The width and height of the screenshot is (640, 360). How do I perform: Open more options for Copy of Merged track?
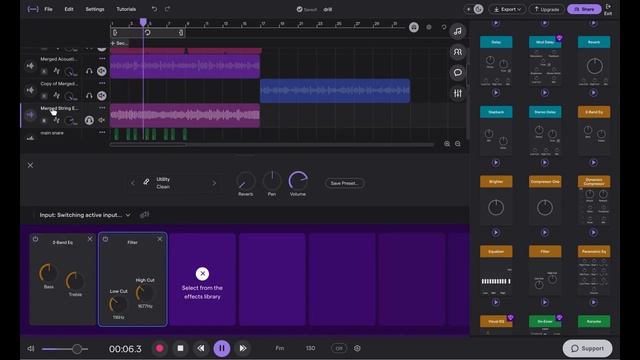(102, 83)
